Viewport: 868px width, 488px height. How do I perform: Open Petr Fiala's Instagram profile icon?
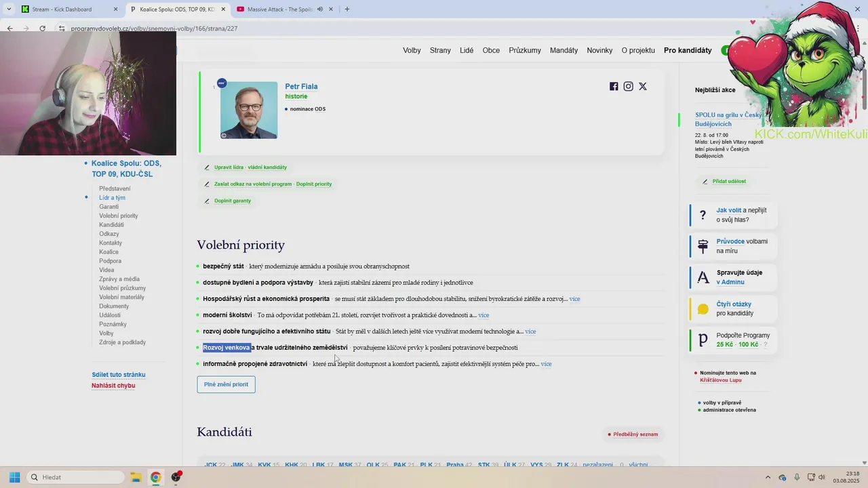tap(629, 86)
